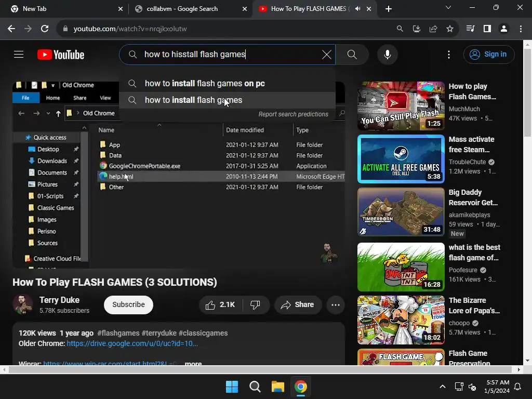Open 'Activate All Free Games' thumbnail
Screen dimensions: 532x399
(x=401, y=159)
